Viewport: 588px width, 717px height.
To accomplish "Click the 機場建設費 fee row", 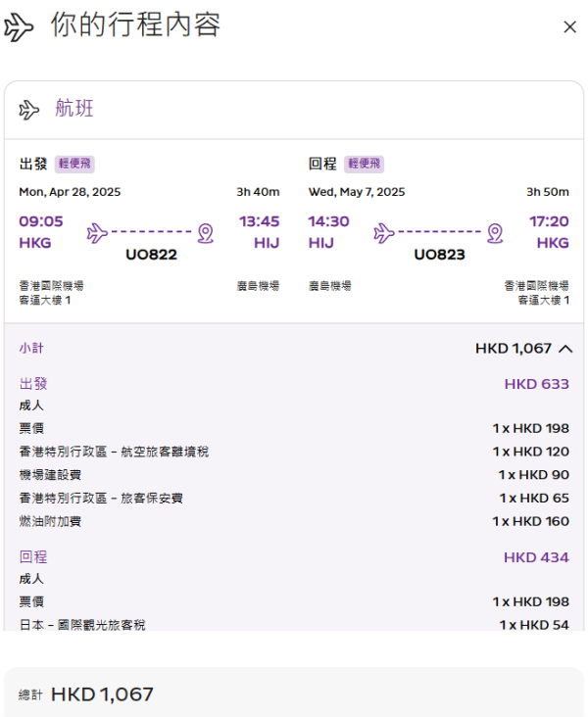I will tap(294, 475).
